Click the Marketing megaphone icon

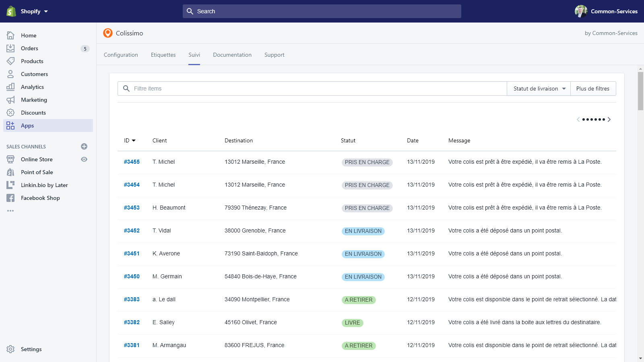coord(10,100)
